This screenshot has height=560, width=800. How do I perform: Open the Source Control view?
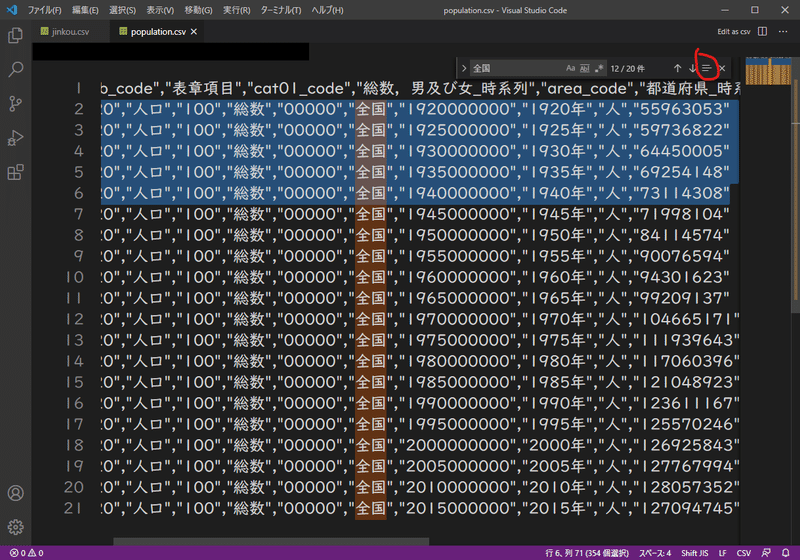[x=15, y=104]
